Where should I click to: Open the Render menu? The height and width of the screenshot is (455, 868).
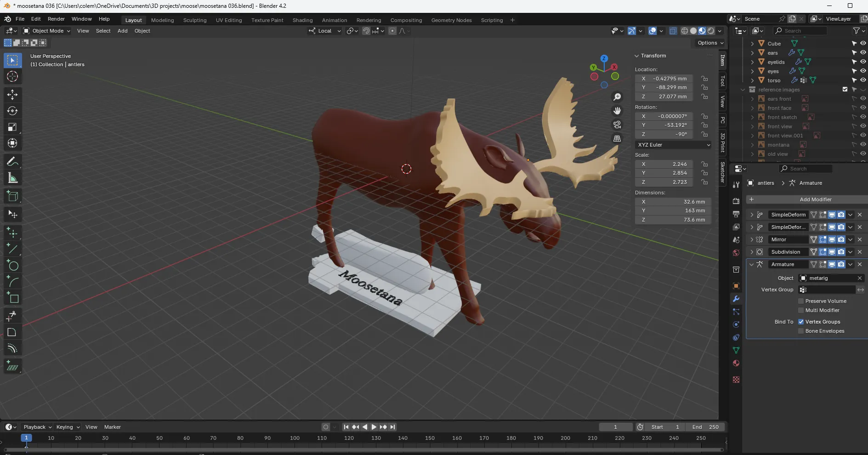click(x=56, y=19)
